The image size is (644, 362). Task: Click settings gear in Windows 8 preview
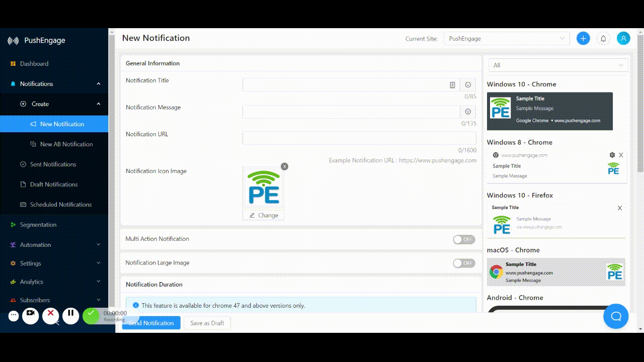[612, 155]
